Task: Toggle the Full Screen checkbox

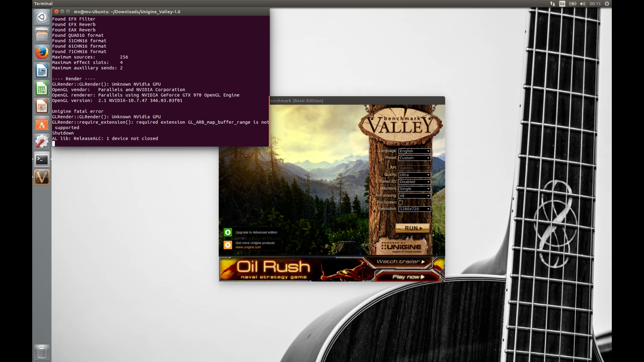Action: tap(400, 202)
